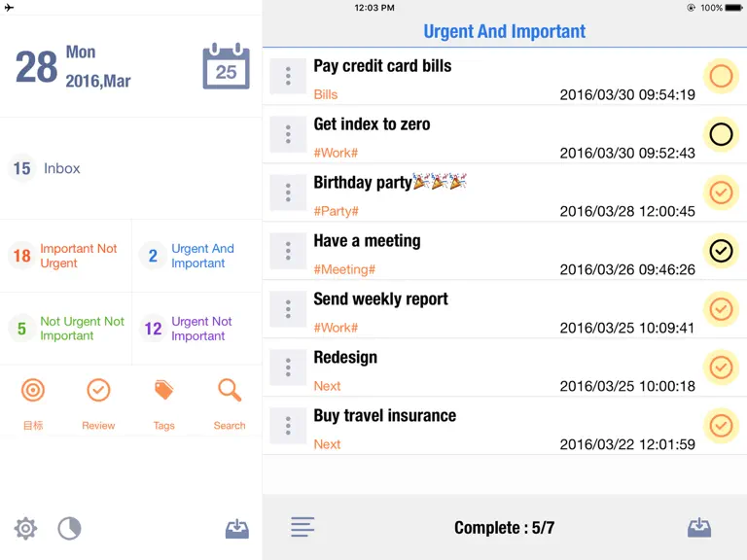747x560 pixels.
Task: Open the Review checkmark icon
Action: click(x=98, y=391)
